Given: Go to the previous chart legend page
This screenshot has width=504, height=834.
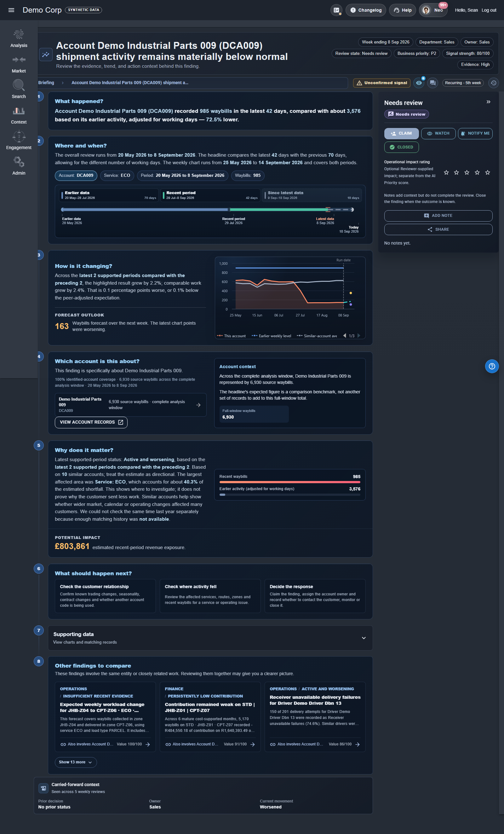Looking at the screenshot, I should pyautogui.click(x=344, y=335).
